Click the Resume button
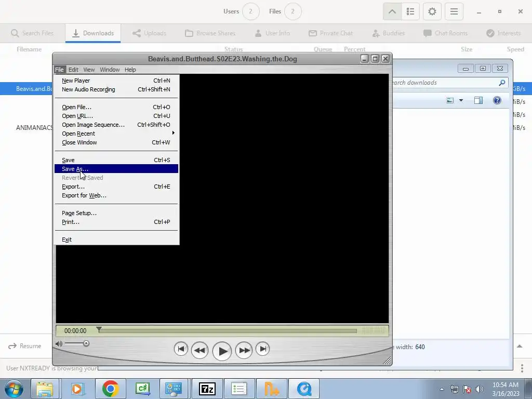The width and height of the screenshot is (532, 399). (x=25, y=345)
